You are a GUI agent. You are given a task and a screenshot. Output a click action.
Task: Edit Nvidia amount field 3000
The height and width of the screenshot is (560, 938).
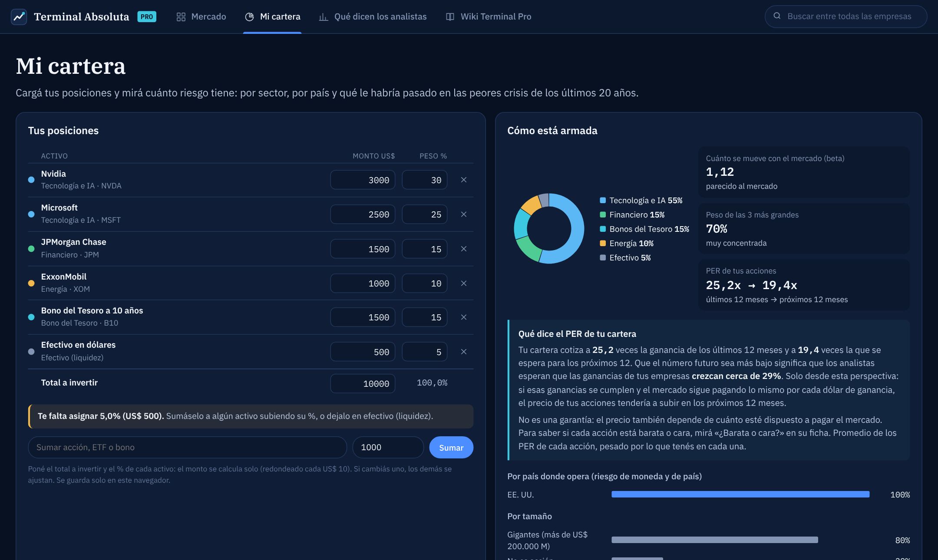pyautogui.click(x=363, y=180)
